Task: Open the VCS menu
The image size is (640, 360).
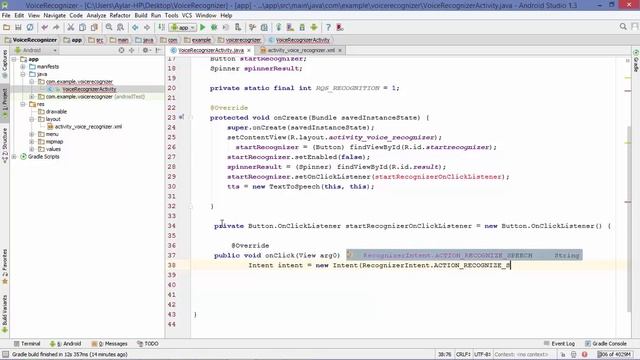Action: [x=187, y=16]
